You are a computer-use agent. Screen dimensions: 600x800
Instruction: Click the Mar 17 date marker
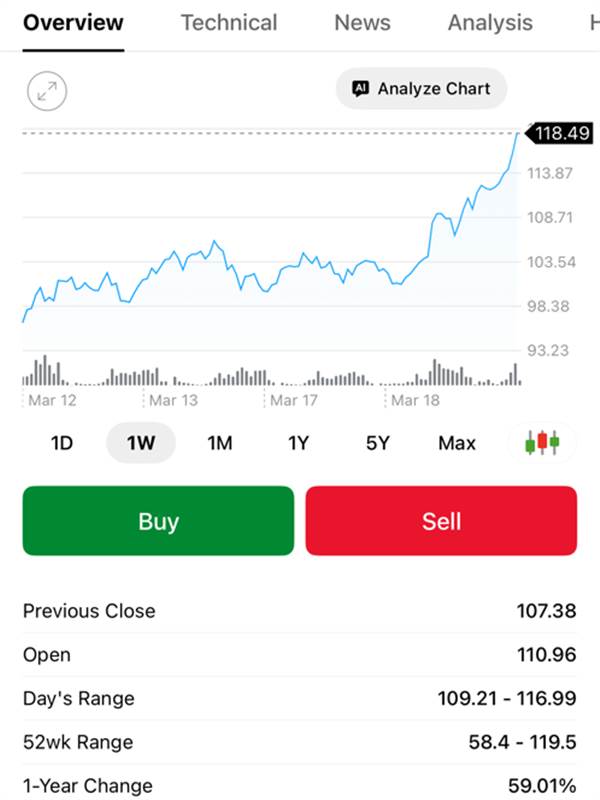(293, 400)
